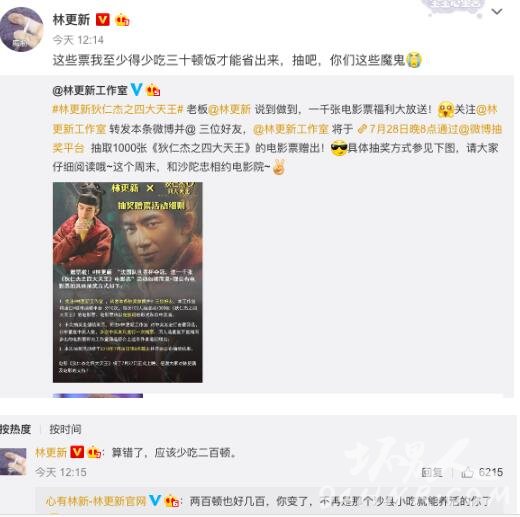Switch comments to 按时间 tab
The image size is (520, 517).
(x=65, y=429)
